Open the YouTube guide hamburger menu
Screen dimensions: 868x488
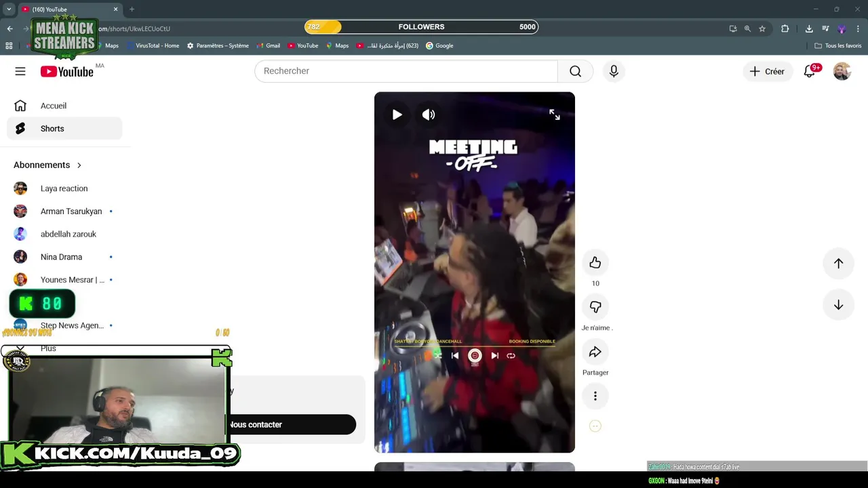coord(20,71)
